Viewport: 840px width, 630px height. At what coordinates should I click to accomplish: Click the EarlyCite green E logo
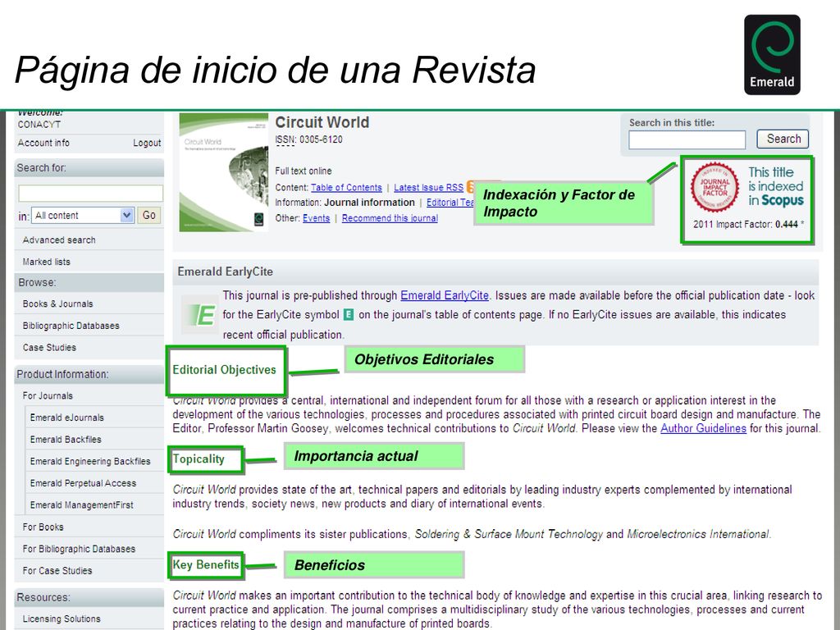[x=199, y=314]
